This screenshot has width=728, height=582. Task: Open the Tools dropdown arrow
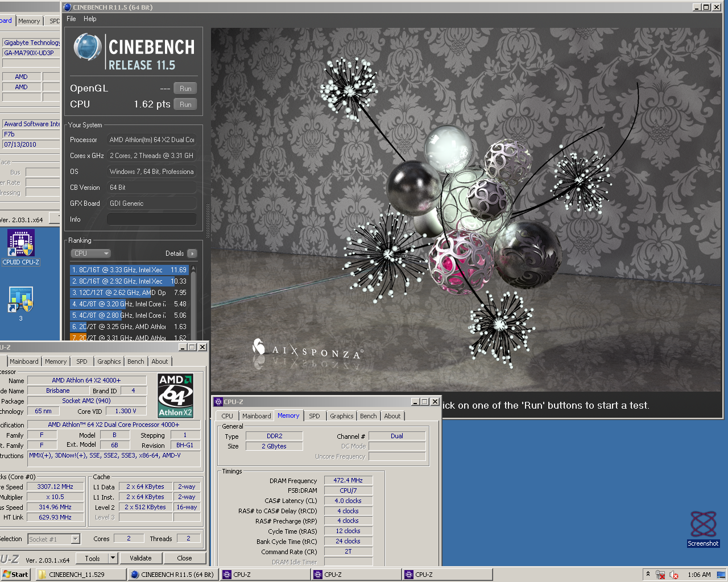click(x=113, y=559)
